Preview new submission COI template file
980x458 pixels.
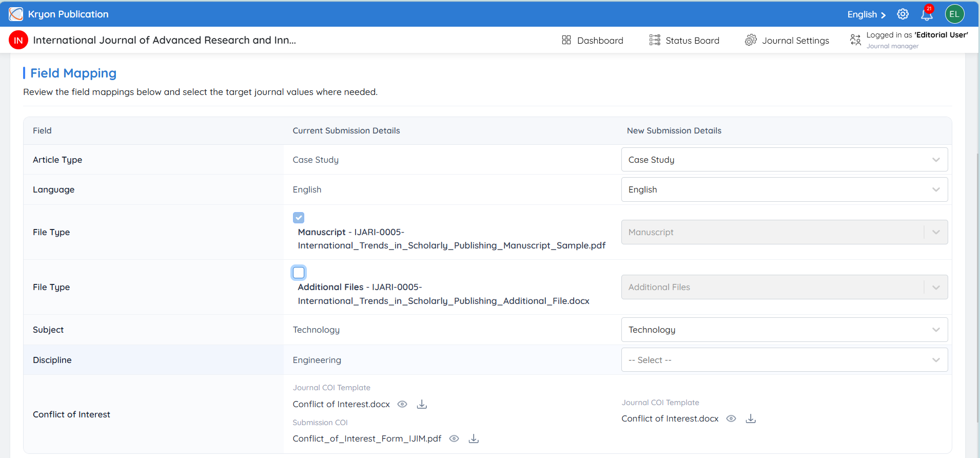tap(731, 418)
